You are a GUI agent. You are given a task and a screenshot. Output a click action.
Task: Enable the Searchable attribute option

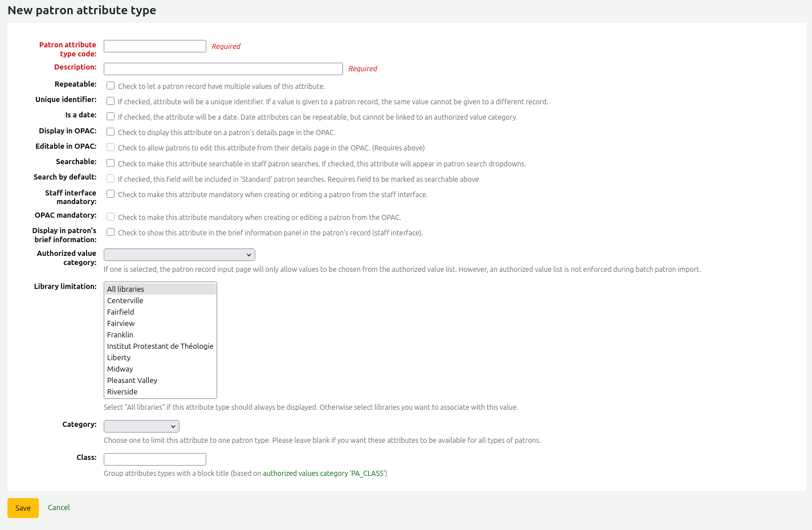pos(111,163)
